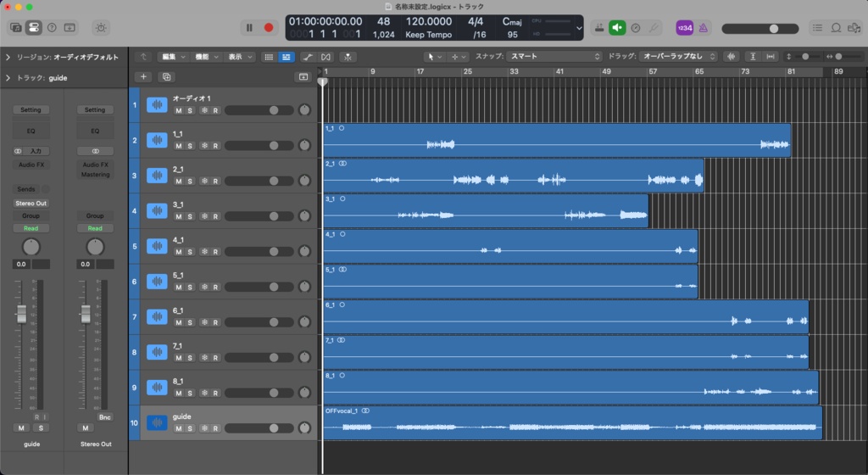Expand the トラック: guide inspector section
Viewport: 868px width, 475px height.
point(8,78)
